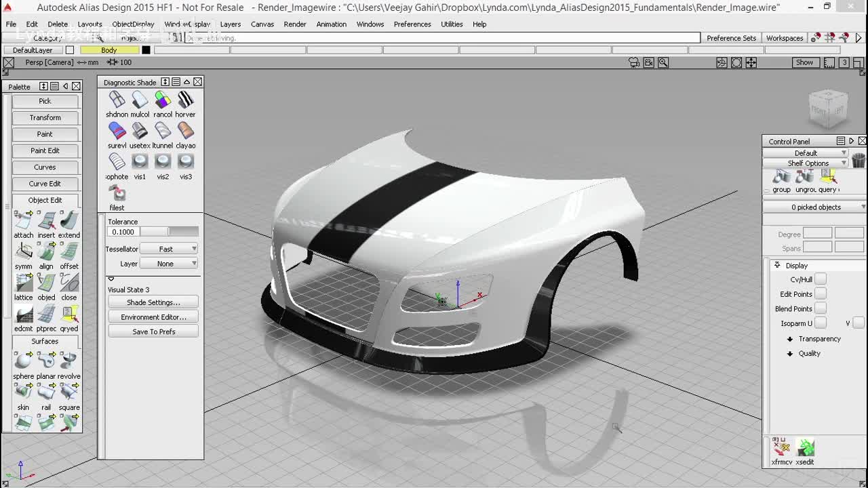This screenshot has height=488, width=868.
Task: Select the mulcol multi-color shade icon
Action: tap(140, 100)
